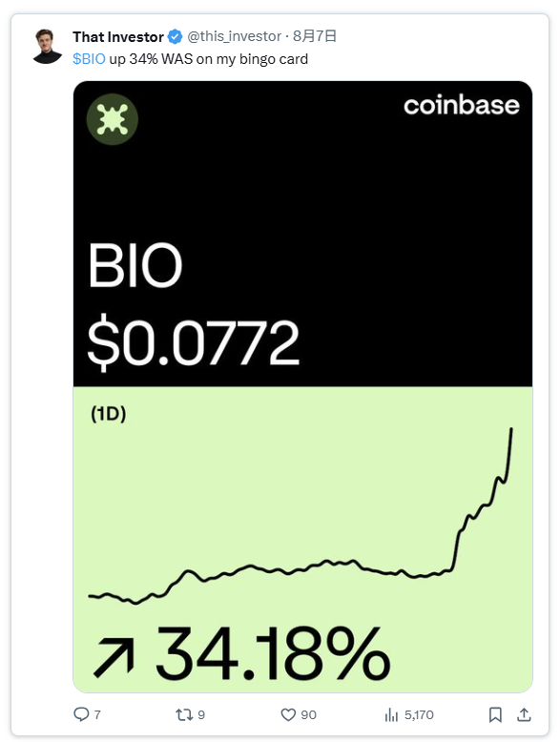
Task: View analytics via the bar chart icon
Action: [x=391, y=714]
